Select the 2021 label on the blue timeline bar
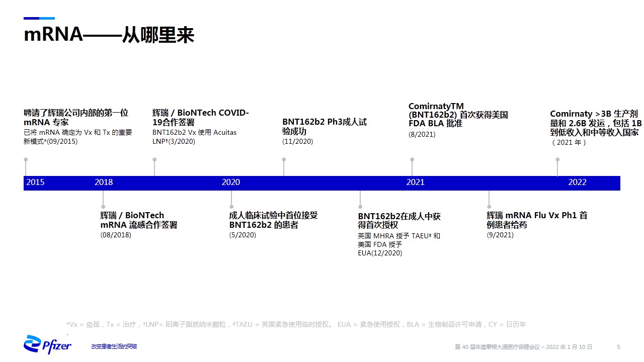This screenshot has width=644, height=362. 416,183
